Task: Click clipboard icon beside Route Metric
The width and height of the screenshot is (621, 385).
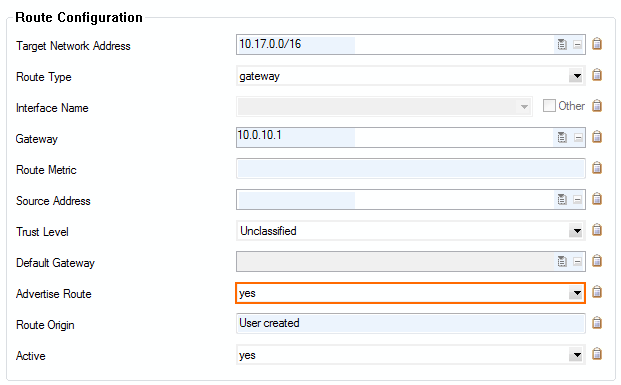Action: tap(597, 168)
